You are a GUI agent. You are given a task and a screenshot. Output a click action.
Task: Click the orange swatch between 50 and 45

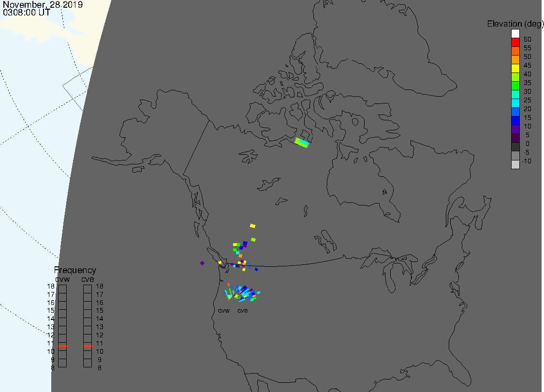[x=515, y=59]
